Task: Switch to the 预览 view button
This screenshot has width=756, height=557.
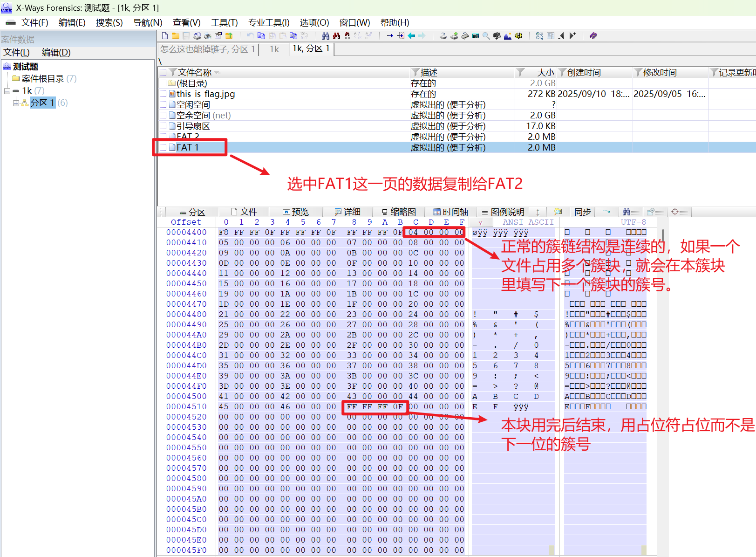Action: pyautogui.click(x=296, y=212)
